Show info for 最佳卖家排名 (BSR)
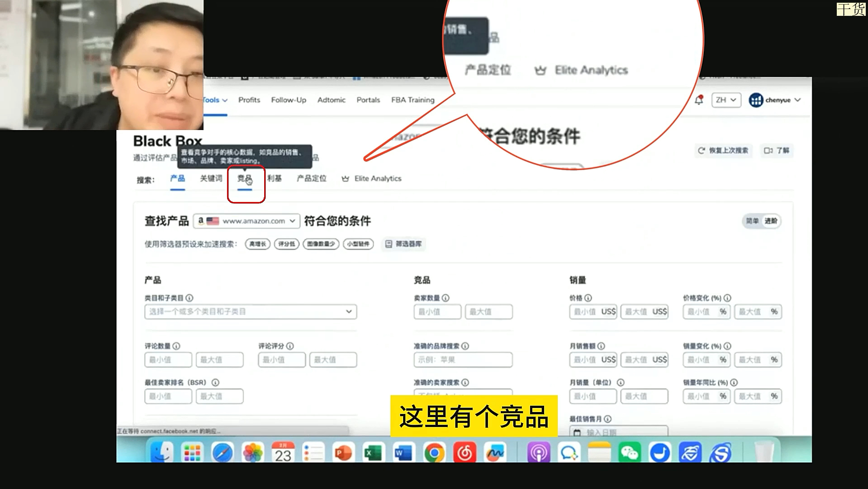The height and width of the screenshot is (489, 868). [215, 383]
